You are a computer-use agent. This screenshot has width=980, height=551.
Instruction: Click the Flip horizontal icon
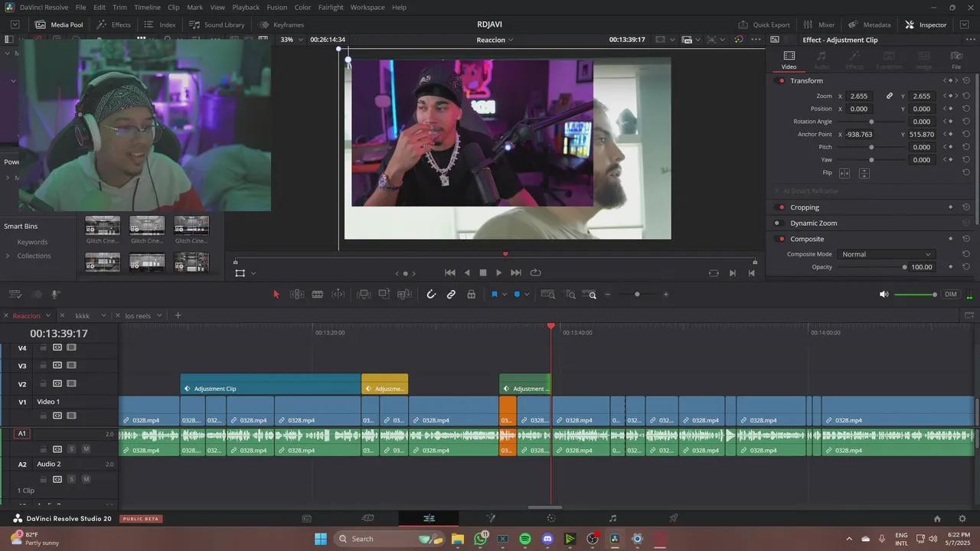844,173
